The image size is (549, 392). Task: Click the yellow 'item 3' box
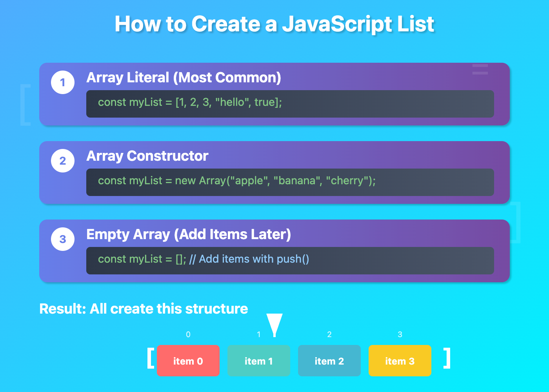point(400,361)
